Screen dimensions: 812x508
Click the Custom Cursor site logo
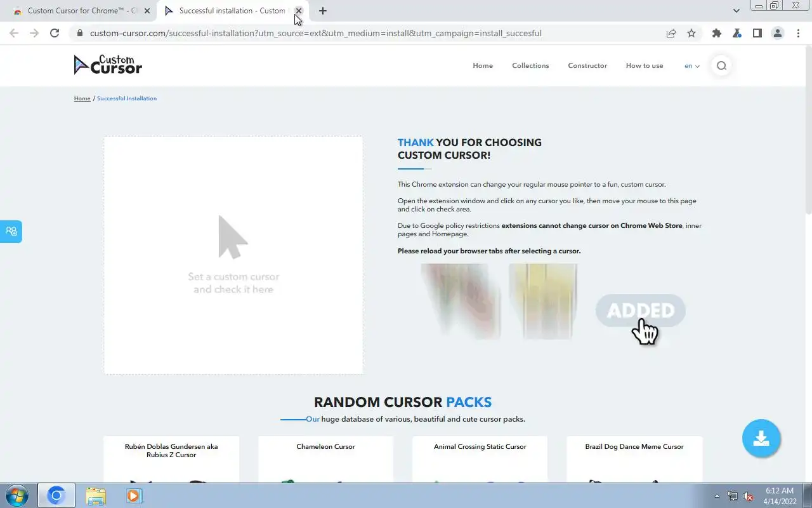pyautogui.click(x=108, y=65)
